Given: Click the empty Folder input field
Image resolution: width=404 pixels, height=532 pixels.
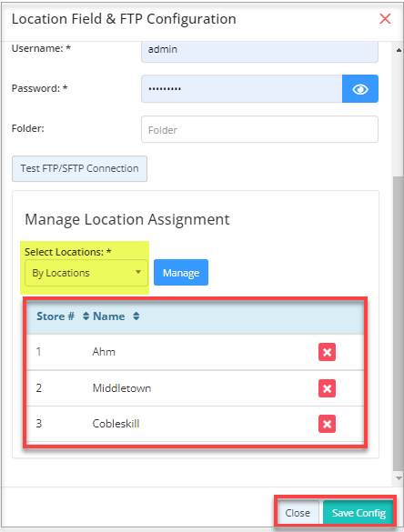Looking at the screenshot, I should [259, 129].
